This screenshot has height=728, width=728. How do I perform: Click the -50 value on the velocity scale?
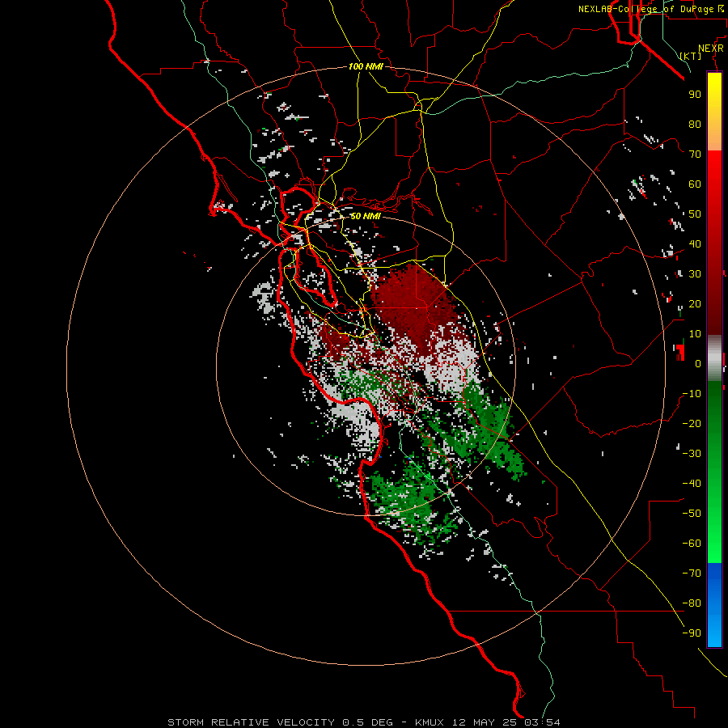(x=692, y=514)
